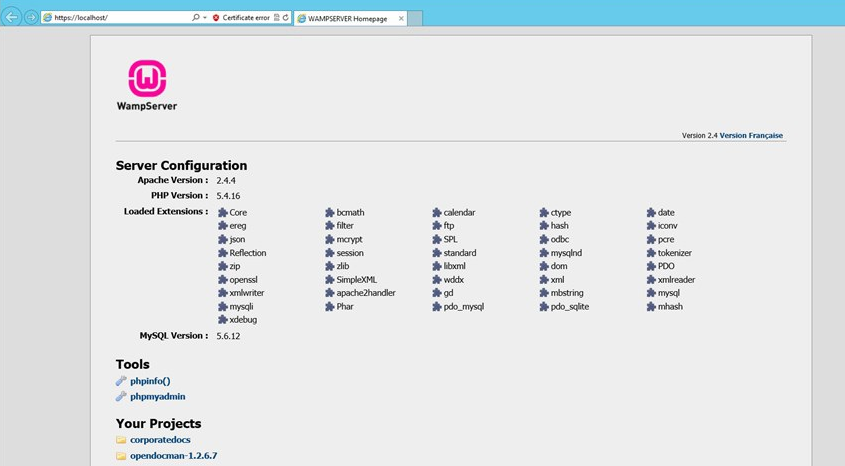Image resolution: width=845 pixels, height=466 pixels.
Task: Click the session extension name
Action: point(350,253)
